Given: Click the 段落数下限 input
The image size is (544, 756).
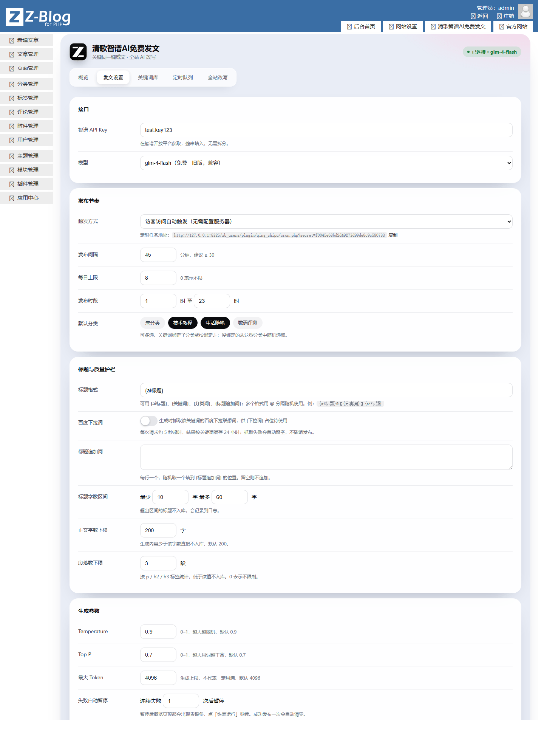Looking at the screenshot, I should pyautogui.click(x=158, y=563).
